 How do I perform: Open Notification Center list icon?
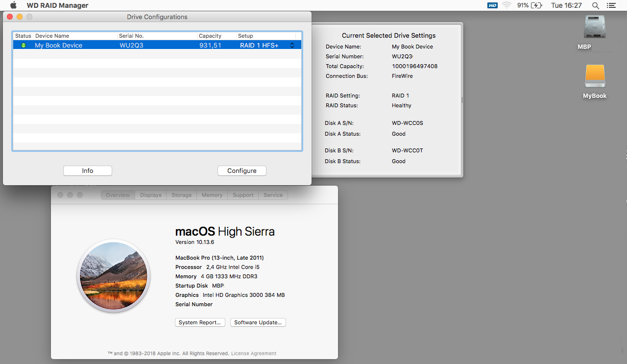pyautogui.click(x=611, y=5)
